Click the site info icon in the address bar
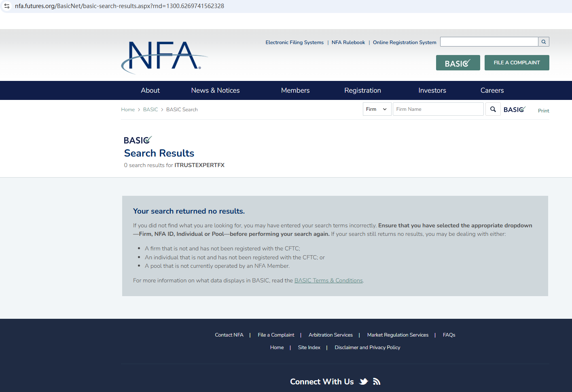Screen dimensions: 572x392 coord(7,6)
